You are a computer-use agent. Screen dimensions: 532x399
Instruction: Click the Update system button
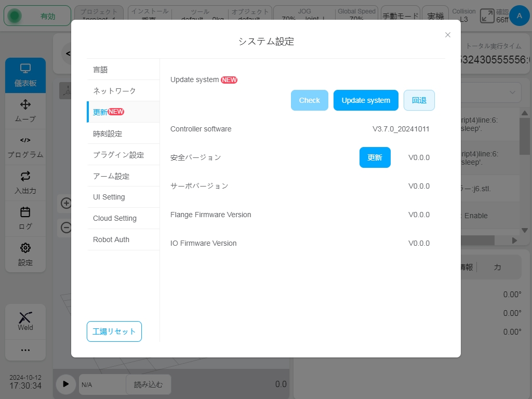pyautogui.click(x=366, y=100)
